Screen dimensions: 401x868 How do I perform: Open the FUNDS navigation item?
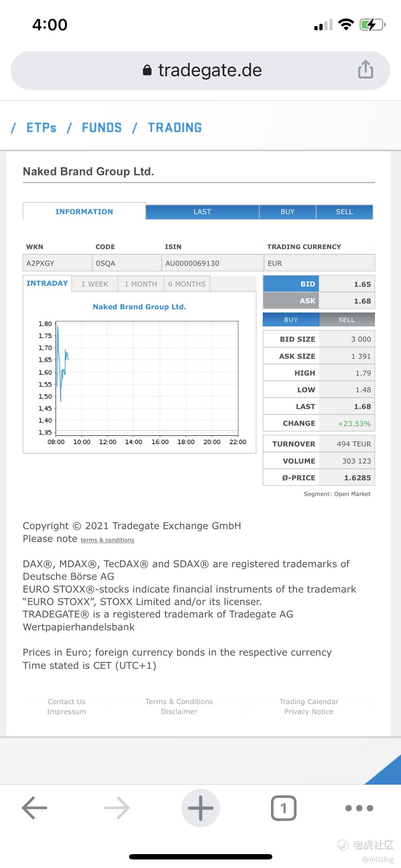(x=102, y=128)
